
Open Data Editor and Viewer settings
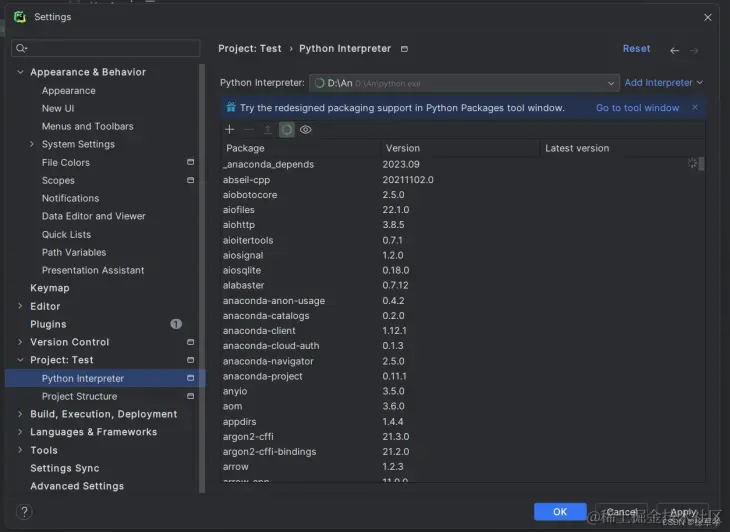point(94,216)
